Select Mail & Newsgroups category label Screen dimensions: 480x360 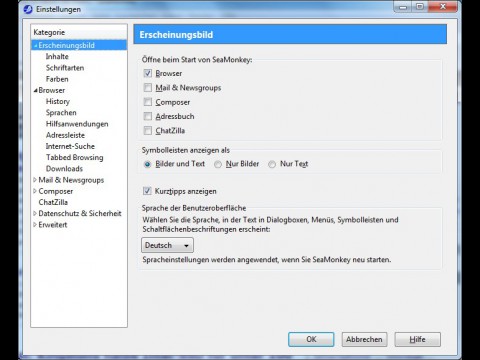click(x=71, y=180)
